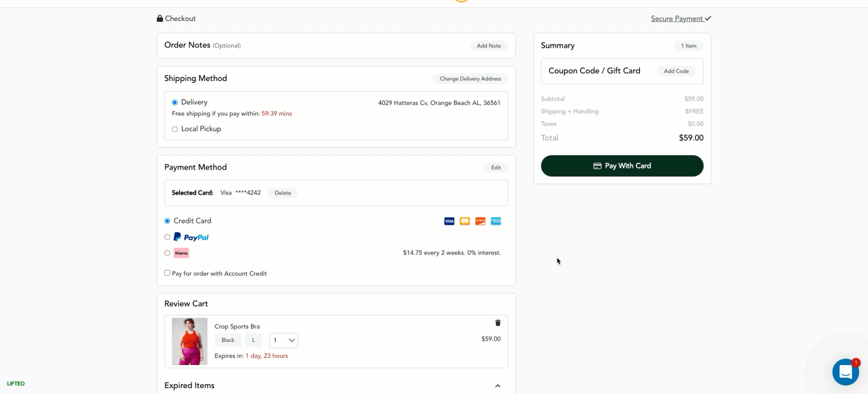
Task: Click the Mastercard logo icon
Action: tap(465, 221)
